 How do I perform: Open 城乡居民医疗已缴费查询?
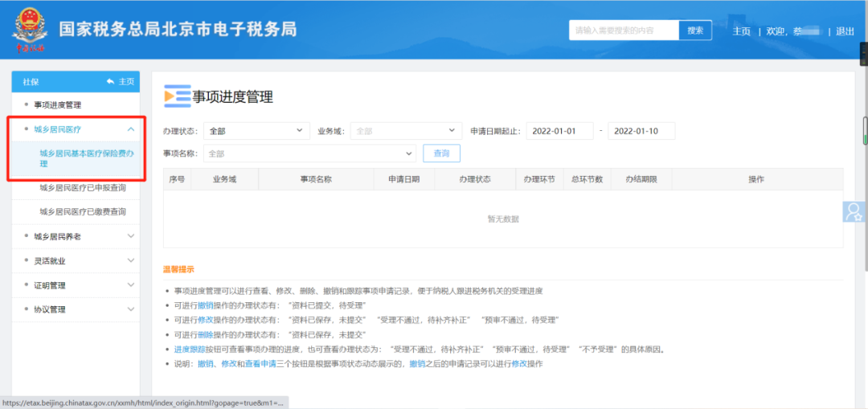pos(83,211)
